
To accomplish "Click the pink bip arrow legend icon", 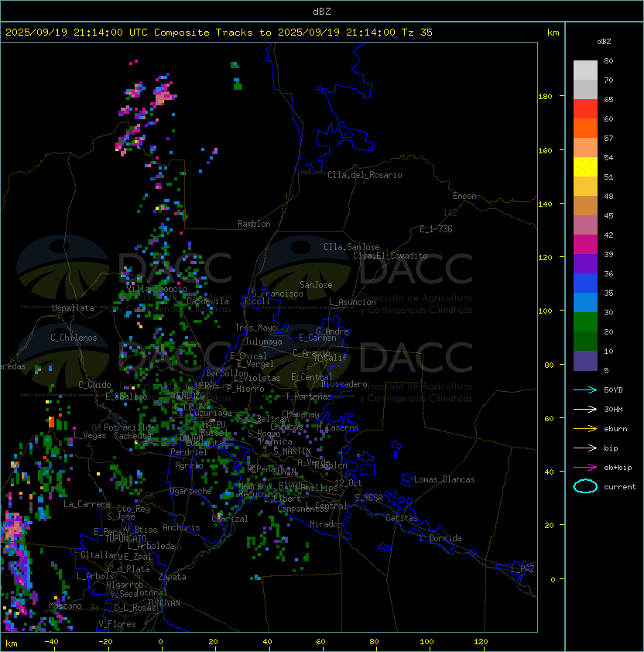I will pos(585,448).
